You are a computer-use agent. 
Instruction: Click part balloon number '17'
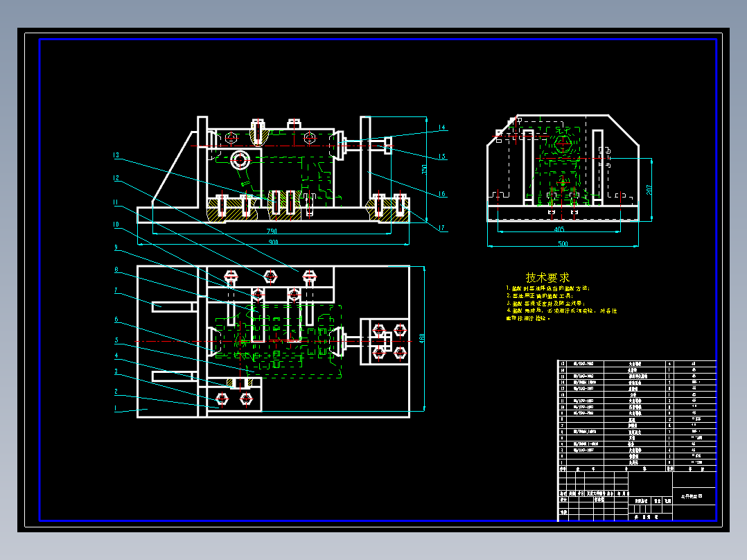[441, 228]
